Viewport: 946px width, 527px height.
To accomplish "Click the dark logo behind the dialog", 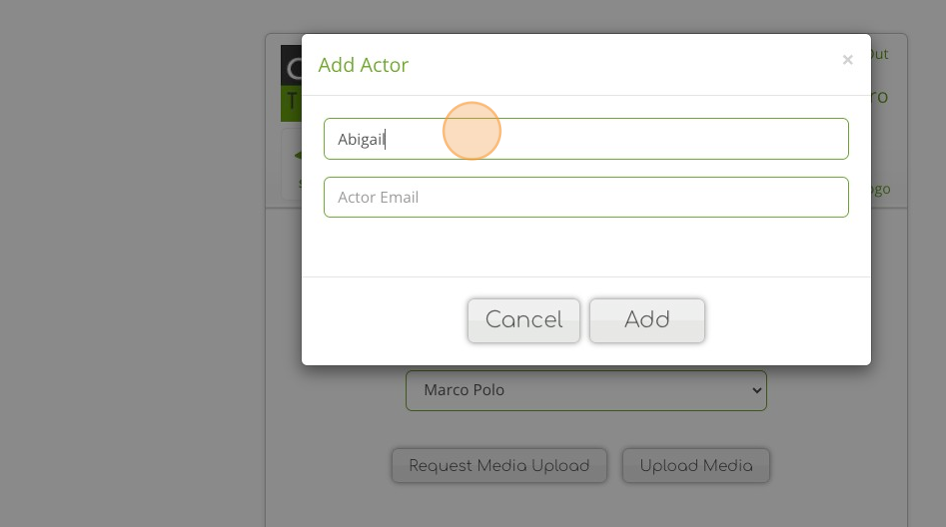I will (x=291, y=66).
